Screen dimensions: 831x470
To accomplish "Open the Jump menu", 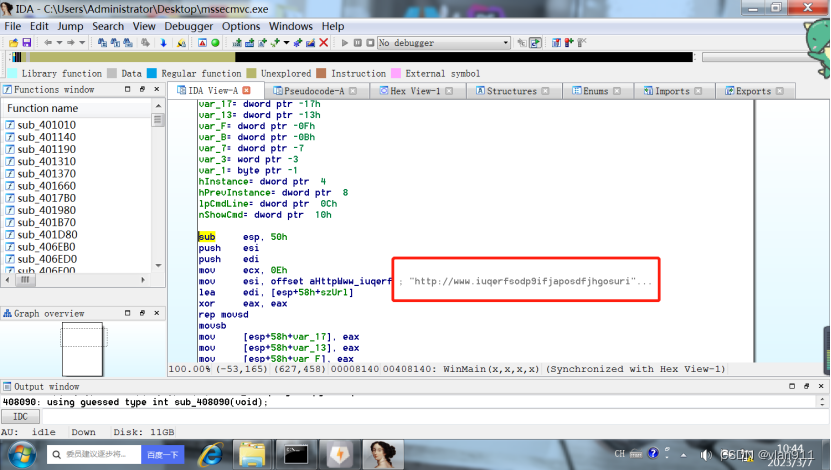I will (70, 26).
